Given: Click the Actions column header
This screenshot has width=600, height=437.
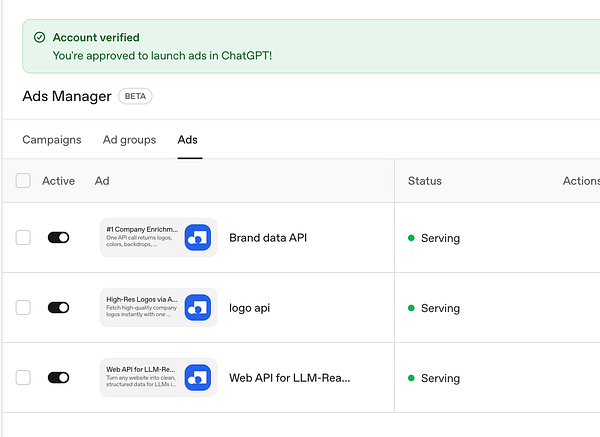Looking at the screenshot, I should click(x=581, y=181).
